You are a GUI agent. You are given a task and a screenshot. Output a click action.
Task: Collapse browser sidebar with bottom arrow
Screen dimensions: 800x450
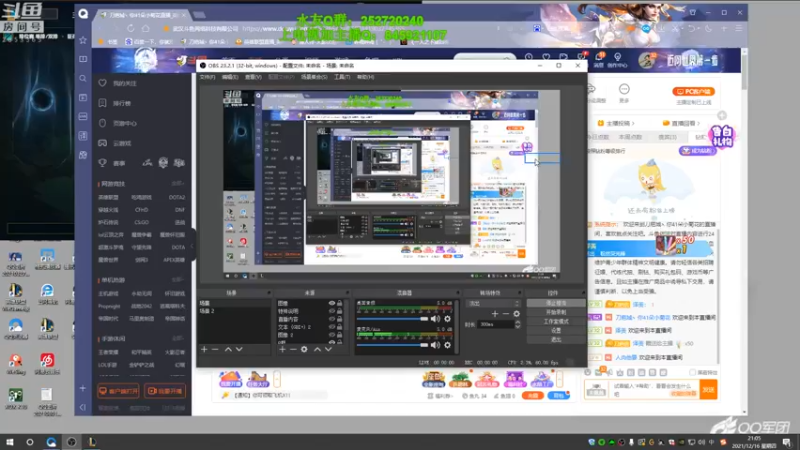[83, 407]
